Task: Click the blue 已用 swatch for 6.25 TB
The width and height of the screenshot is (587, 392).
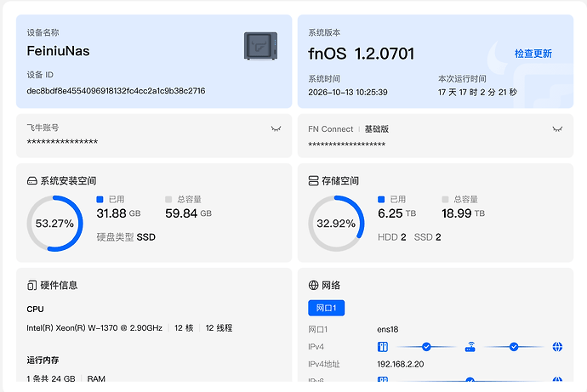Action: [x=381, y=199]
